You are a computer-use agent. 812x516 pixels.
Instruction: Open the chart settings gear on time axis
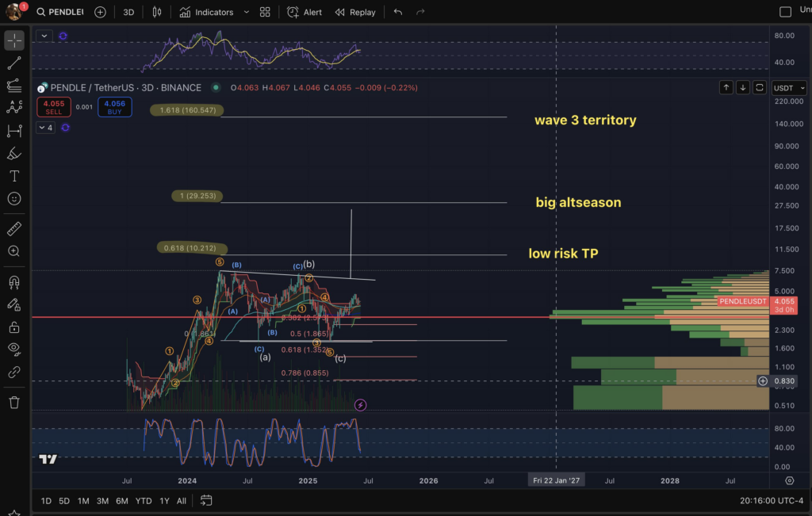(789, 480)
